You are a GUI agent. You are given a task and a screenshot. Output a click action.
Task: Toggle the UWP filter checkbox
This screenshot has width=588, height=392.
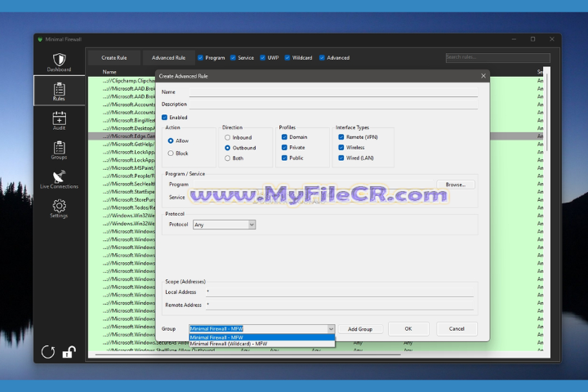tap(262, 57)
